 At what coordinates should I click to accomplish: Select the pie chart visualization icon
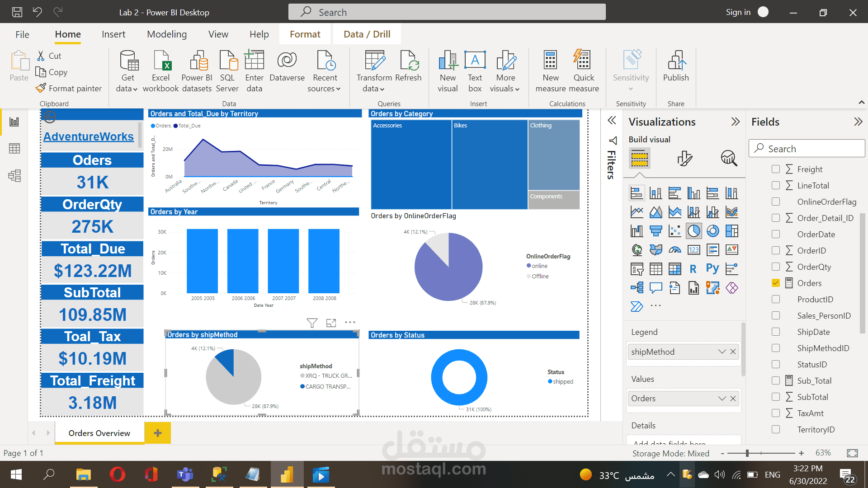[x=694, y=230]
